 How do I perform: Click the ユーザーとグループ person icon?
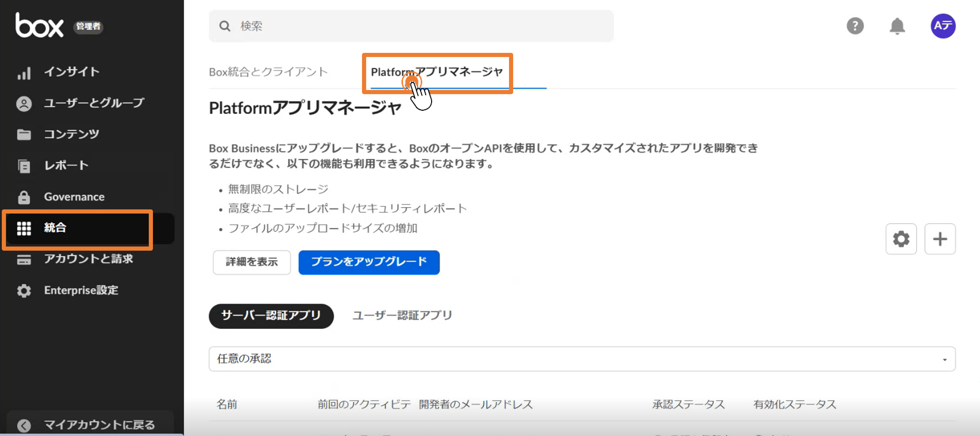pyautogui.click(x=24, y=103)
